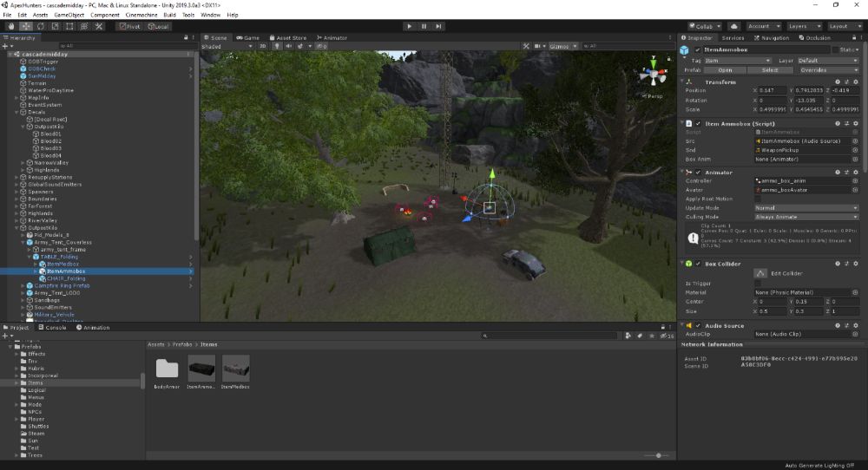
Task: Open the Update Mode dropdown
Action: [x=806, y=208]
